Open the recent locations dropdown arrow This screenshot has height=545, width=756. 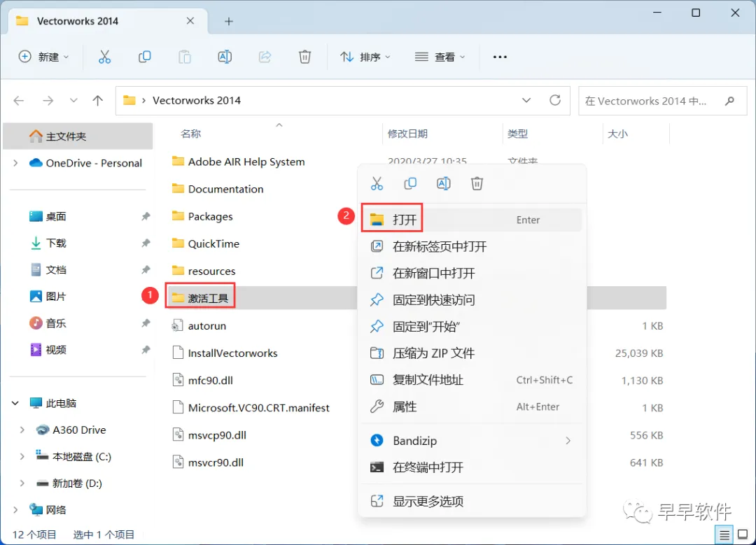[73, 100]
